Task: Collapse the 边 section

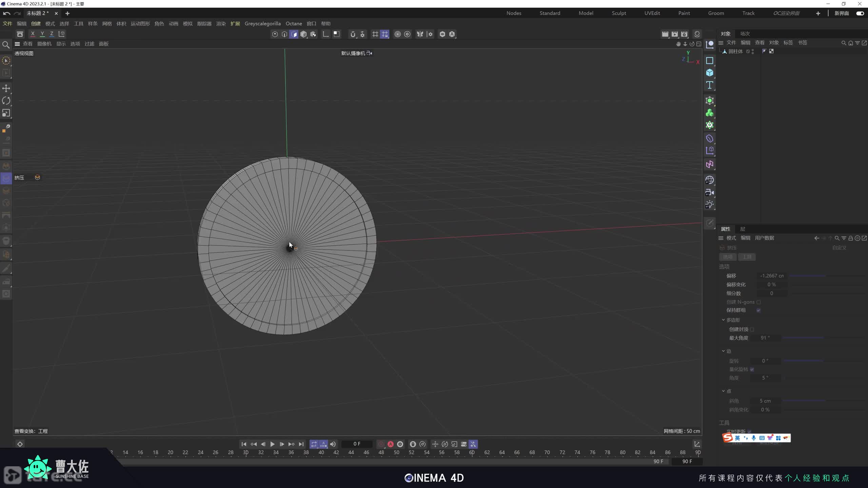Action: click(x=723, y=351)
